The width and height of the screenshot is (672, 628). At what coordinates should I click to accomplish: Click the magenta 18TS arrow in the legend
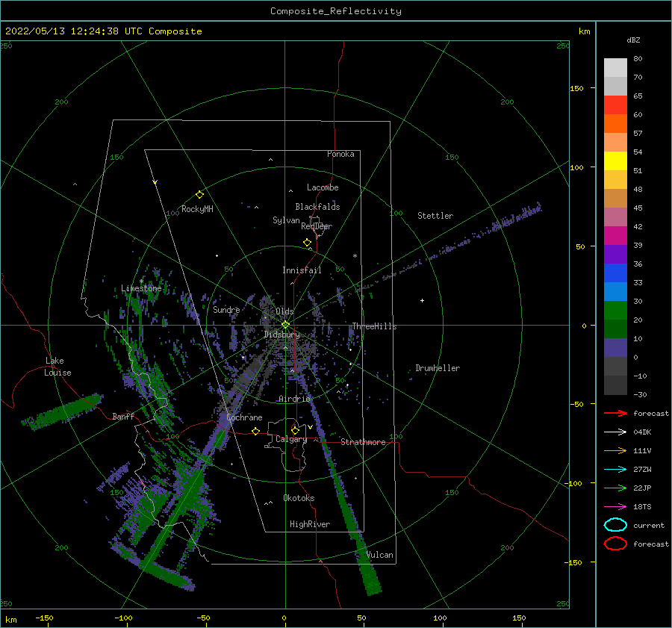point(615,507)
